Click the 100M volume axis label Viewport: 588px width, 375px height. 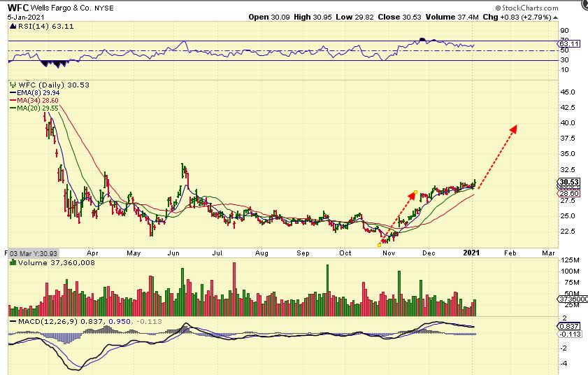(570, 271)
